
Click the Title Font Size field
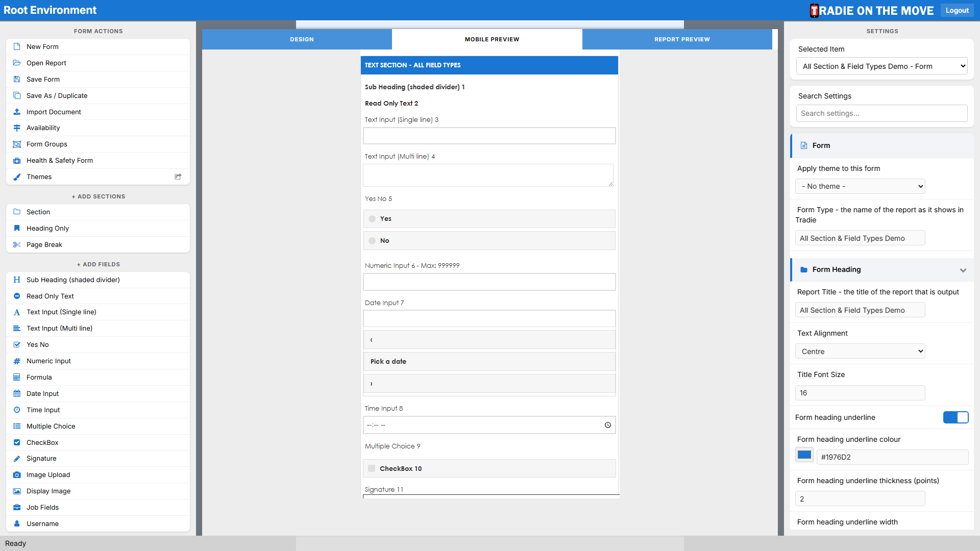coord(860,393)
